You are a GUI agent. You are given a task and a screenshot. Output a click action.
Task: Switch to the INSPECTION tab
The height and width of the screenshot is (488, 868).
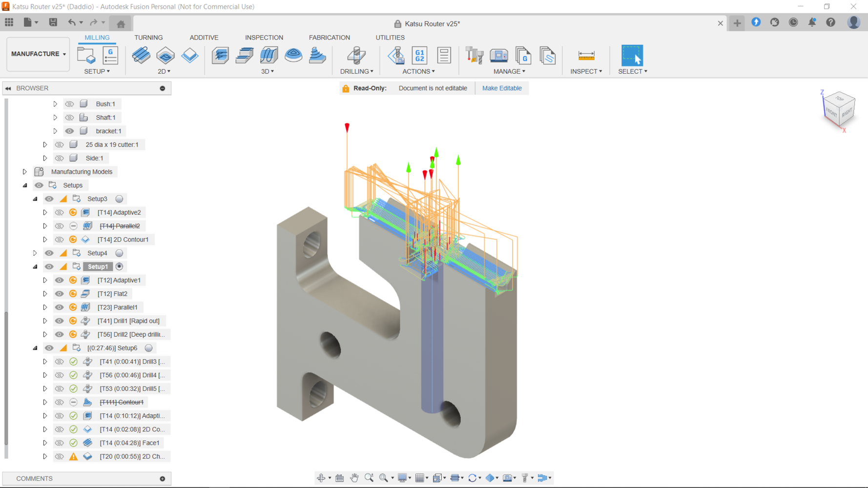tap(264, 38)
